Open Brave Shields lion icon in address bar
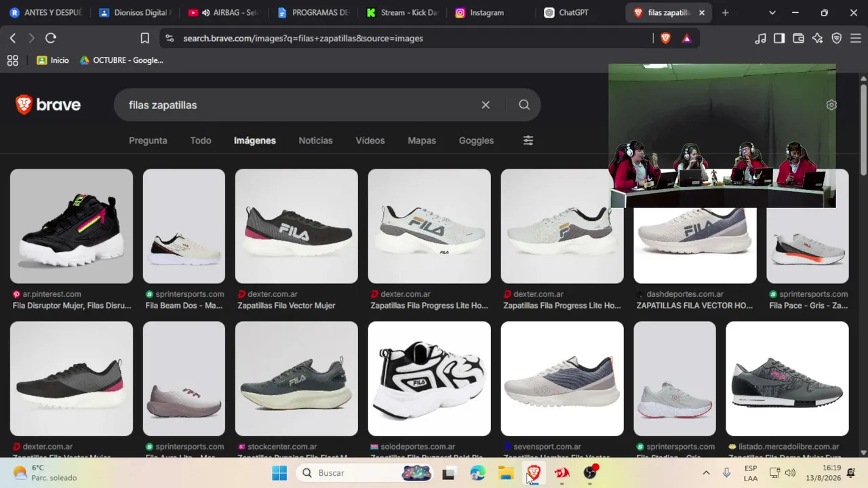 (x=665, y=39)
